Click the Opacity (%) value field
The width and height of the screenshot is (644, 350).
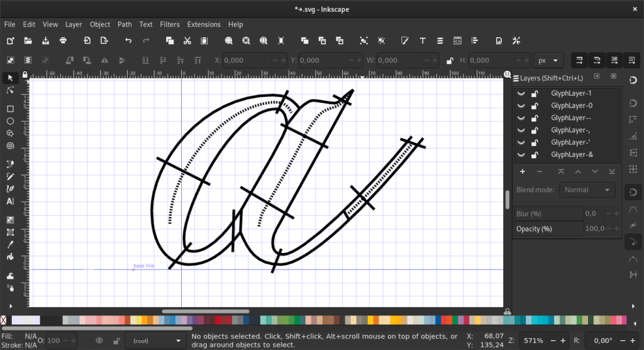594,229
